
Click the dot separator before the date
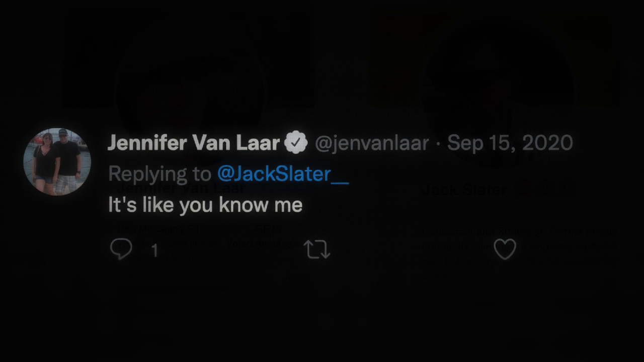[x=438, y=144]
